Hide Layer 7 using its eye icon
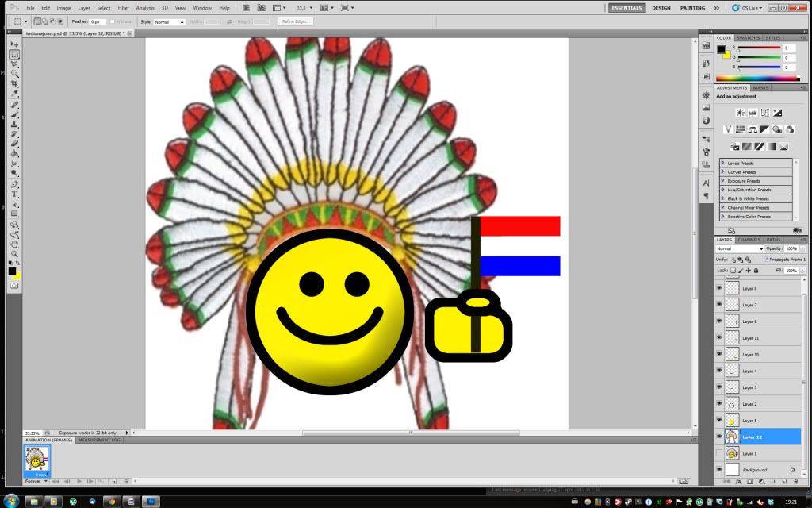812x508 pixels. [718, 304]
